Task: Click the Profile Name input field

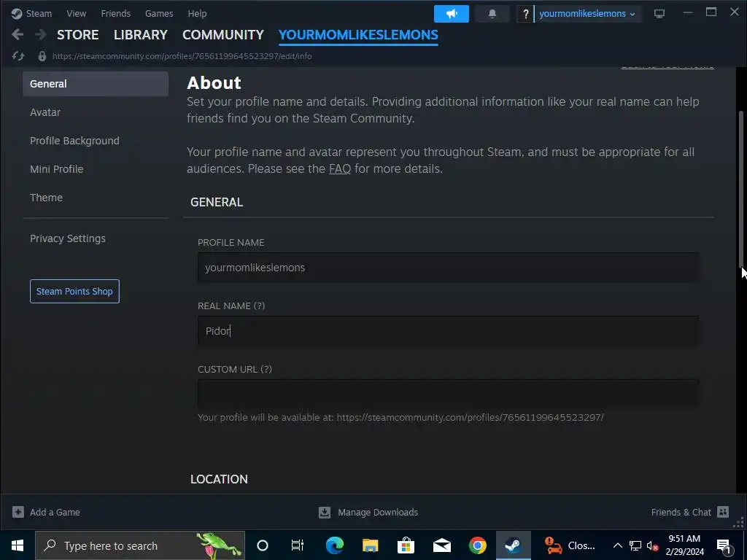Action: [x=449, y=268]
